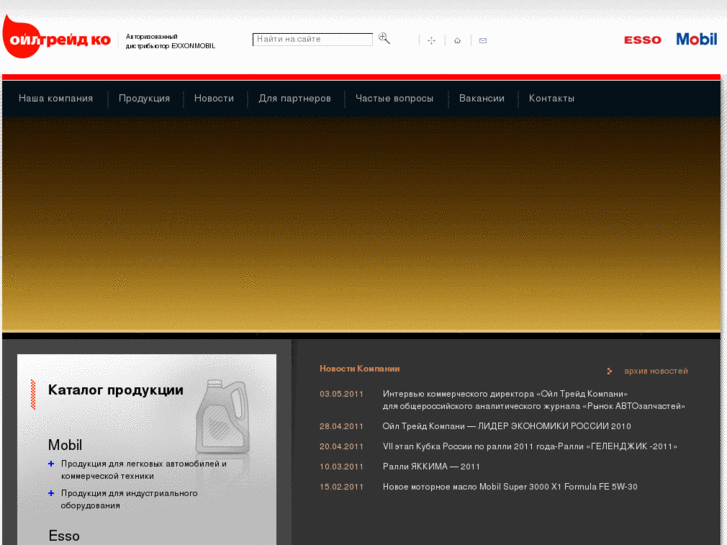Open the sitemap icon in header
Screen dimensions: 727x545
click(x=431, y=41)
